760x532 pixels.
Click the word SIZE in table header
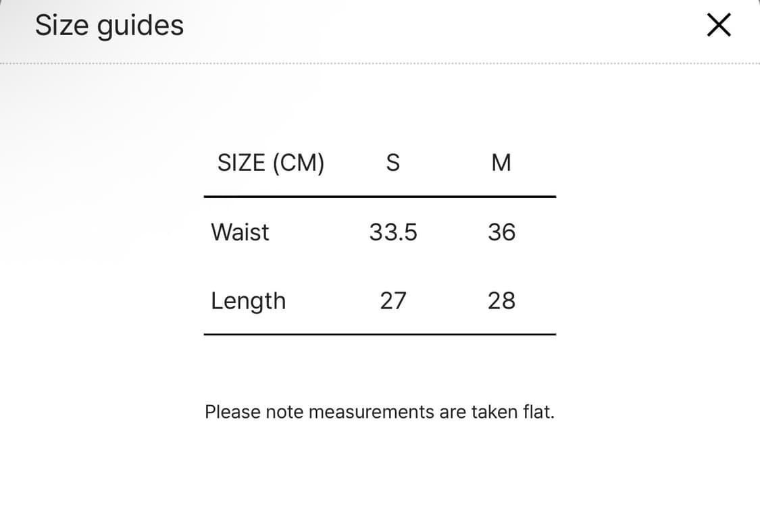(241, 163)
